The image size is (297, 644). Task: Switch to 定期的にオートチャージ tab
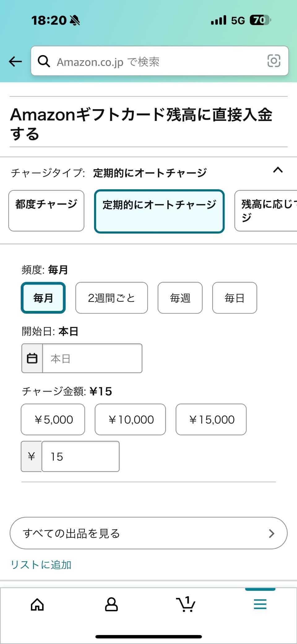pos(160,211)
